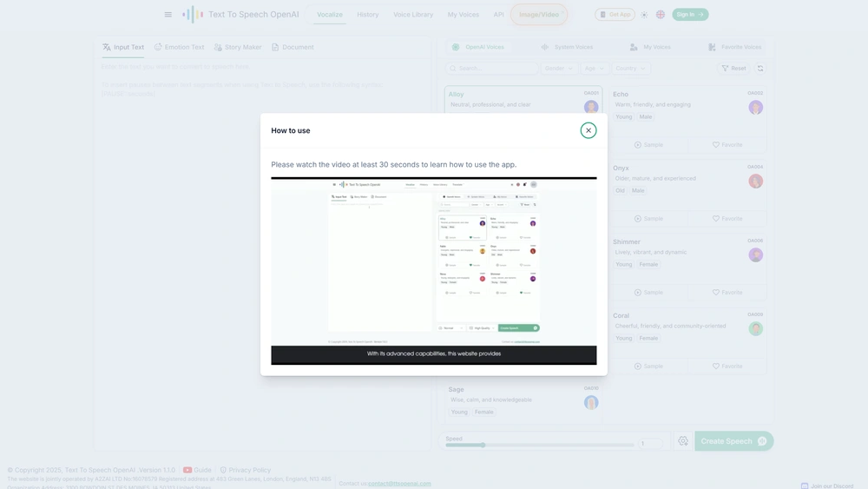Select the Favorite Voices tab

point(735,47)
